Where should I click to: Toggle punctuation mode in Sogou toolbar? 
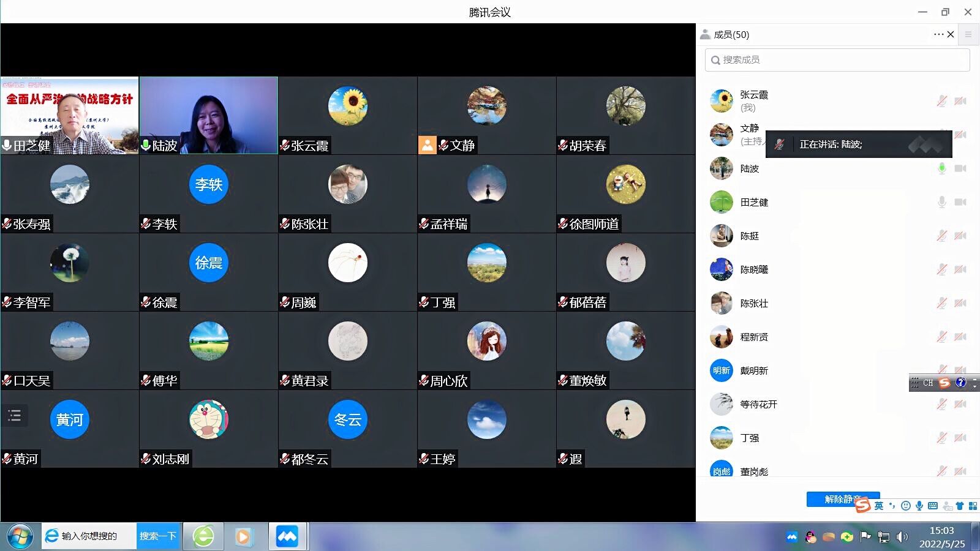point(892,506)
